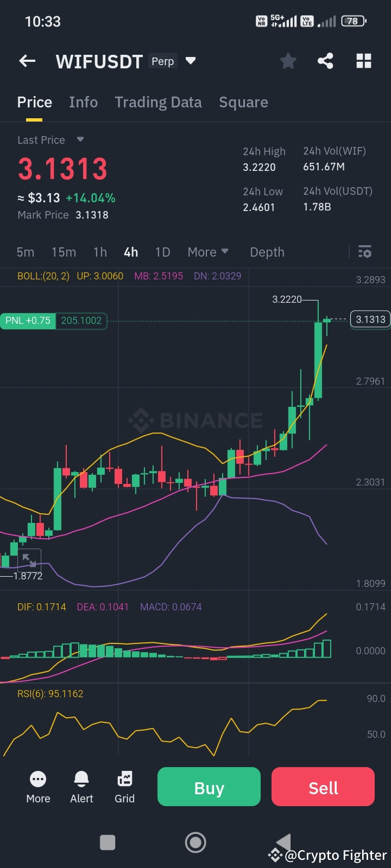Switch to the Info tab
The height and width of the screenshot is (868, 391).
pyautogui.click(x=83, y=102)
